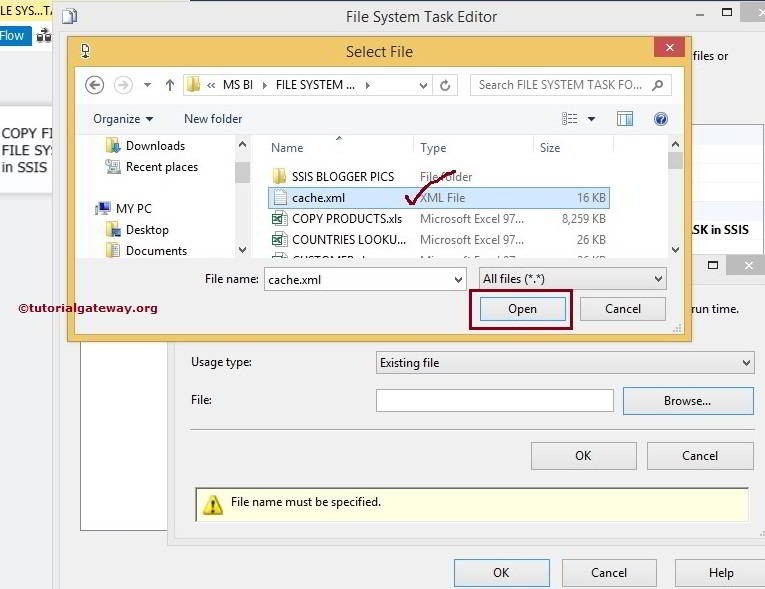The image size is (765, 589).
Task: Click File System Task Editor title icon
Action: pos(70,16)
